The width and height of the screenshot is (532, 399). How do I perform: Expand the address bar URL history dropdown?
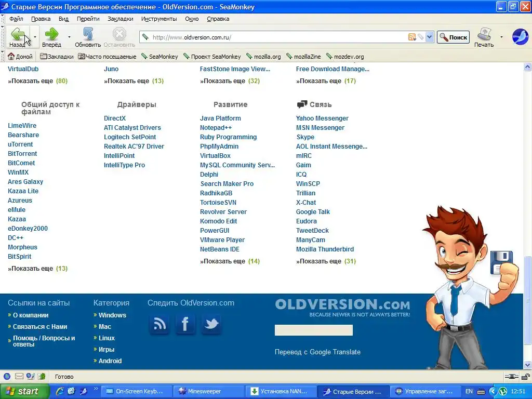pos(429,37)
